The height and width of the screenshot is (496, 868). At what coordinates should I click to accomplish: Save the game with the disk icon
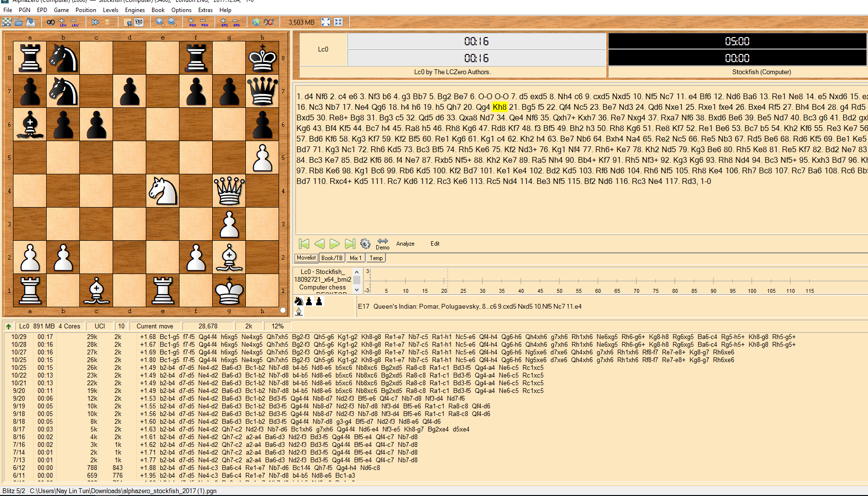click(31, 22)
